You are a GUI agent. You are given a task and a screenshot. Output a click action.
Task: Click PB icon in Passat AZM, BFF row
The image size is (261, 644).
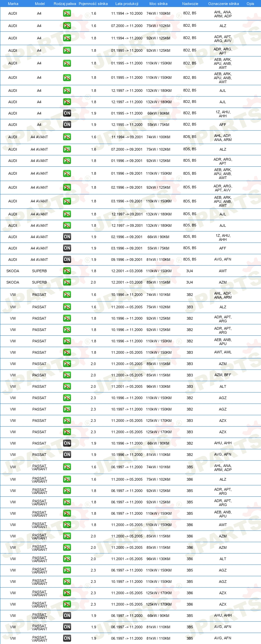pos(67,375)
